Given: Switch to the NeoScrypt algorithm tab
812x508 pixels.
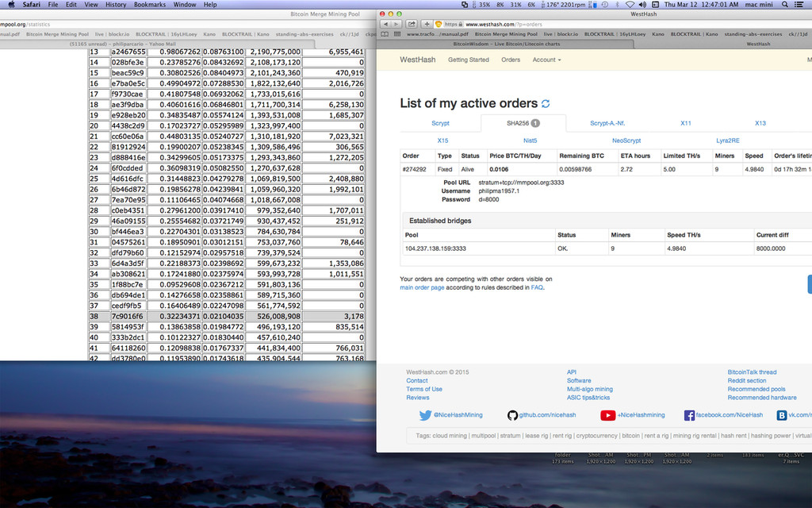Looking at the screenshot, I should 626,140.
